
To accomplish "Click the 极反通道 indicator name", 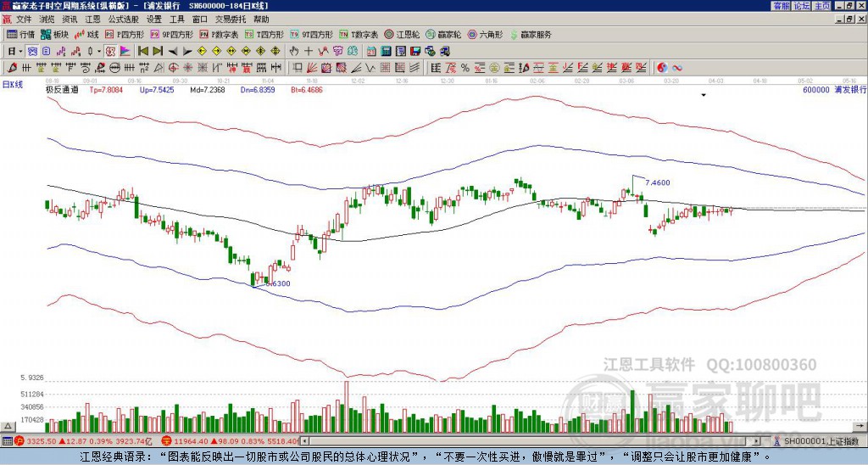I will pyautogui.click(x=61, y=90).
